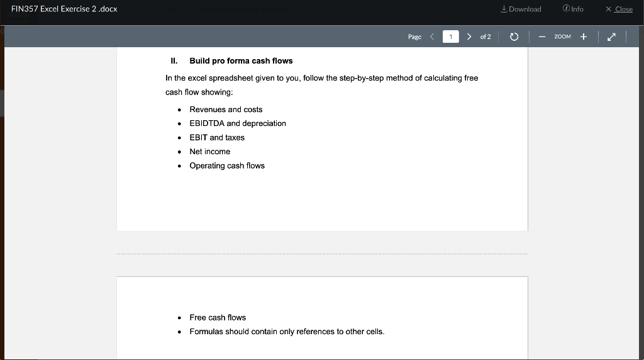Download the FIN357 Excel Exercise document
Image resolution: width=644 pixels, height=360 pixels.
click(521, 9)
